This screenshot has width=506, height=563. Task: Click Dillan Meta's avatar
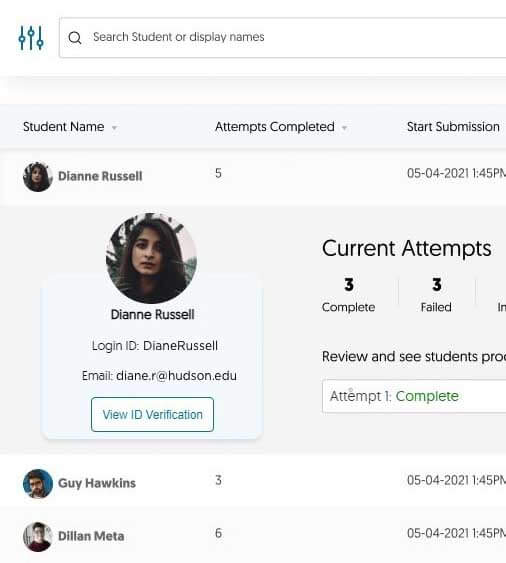38,536
